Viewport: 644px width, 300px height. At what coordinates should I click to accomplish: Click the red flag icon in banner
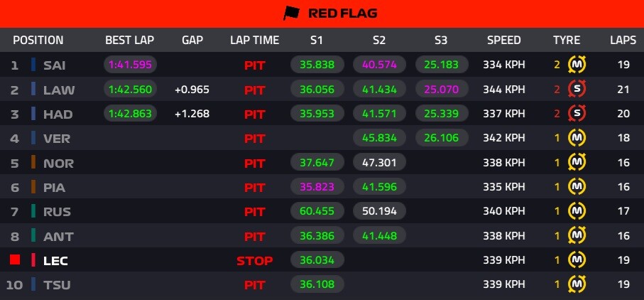292,14
